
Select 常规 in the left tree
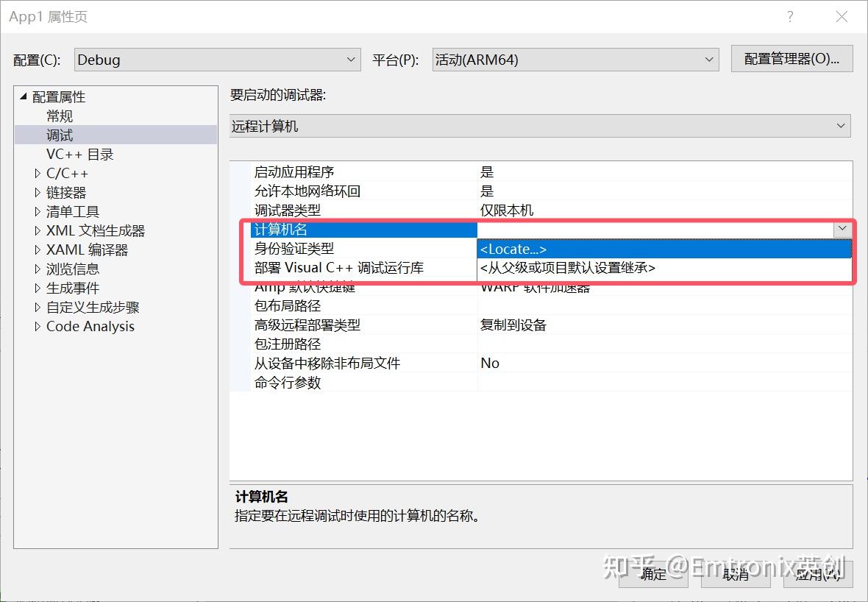pyautogui.click(x=60, y=116)
